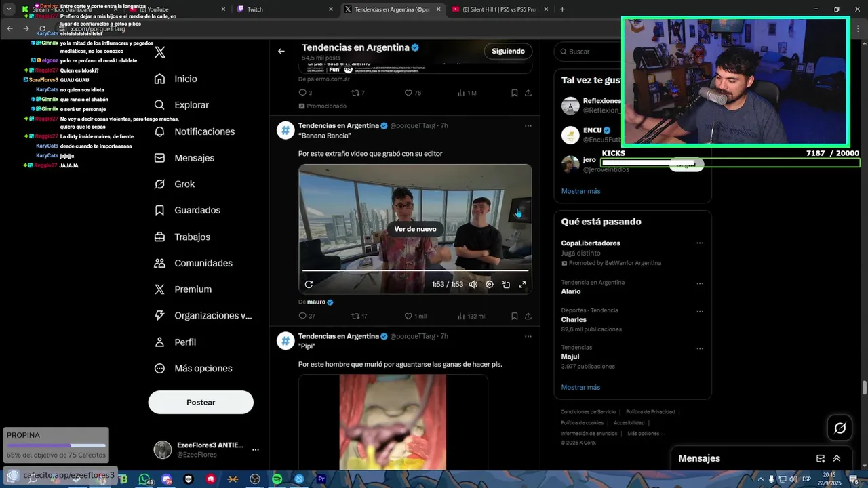This screenshot has width=868, height=488.
Task: Open more options on the Pipi post
Action: (x=528, y=336)
